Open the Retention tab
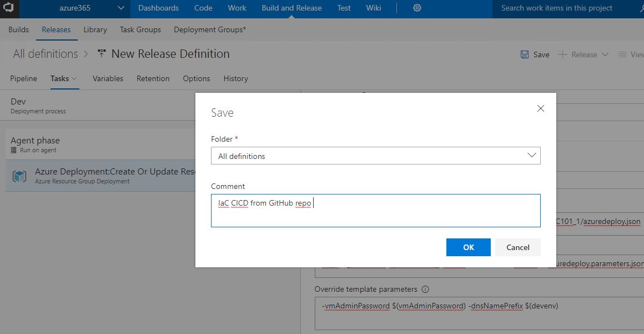The image size is (644, 334). pos(153,78)
